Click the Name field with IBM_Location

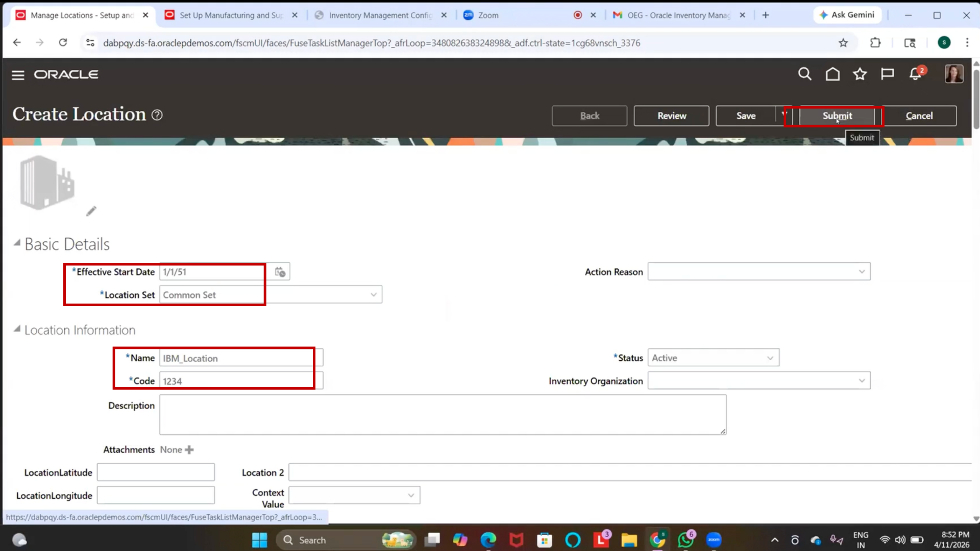point(241,358)
